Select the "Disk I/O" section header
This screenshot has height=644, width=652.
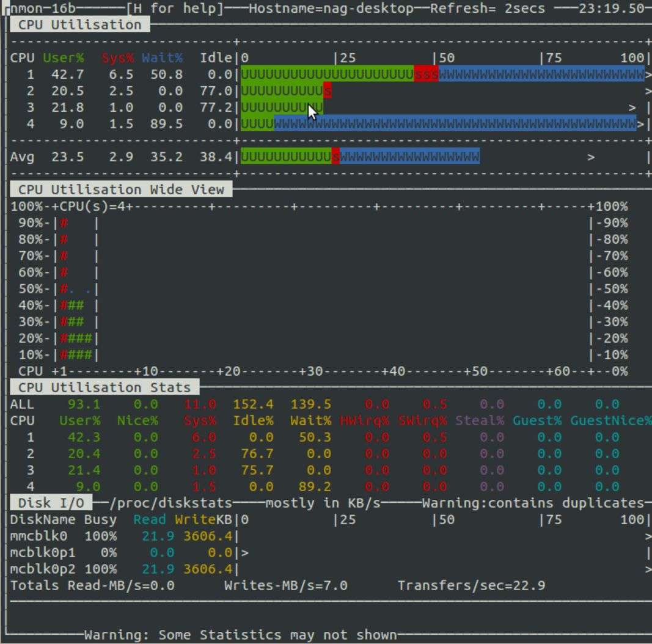[51, 503]
